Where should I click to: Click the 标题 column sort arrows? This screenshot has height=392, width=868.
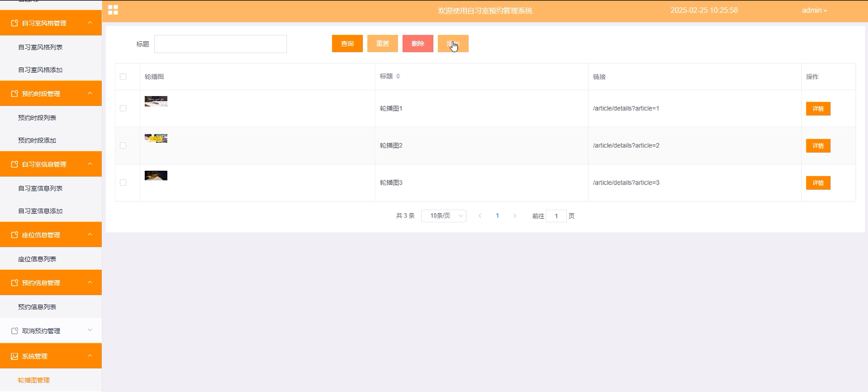click(x=398, y=77)
